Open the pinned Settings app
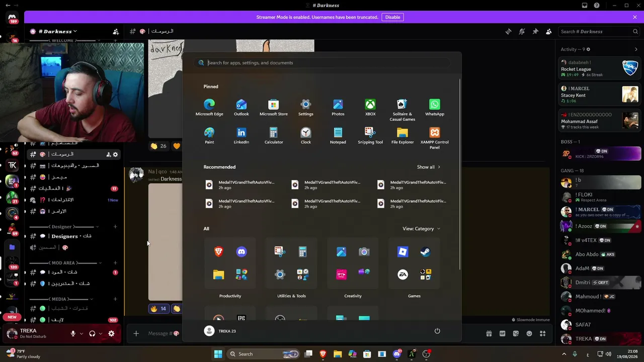This screenshot has width=644, height=362. [306, 108]
